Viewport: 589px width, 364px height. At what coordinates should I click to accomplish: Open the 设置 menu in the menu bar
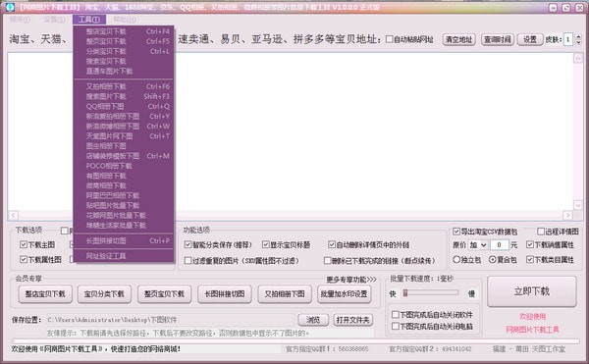(x=54, y=20)
